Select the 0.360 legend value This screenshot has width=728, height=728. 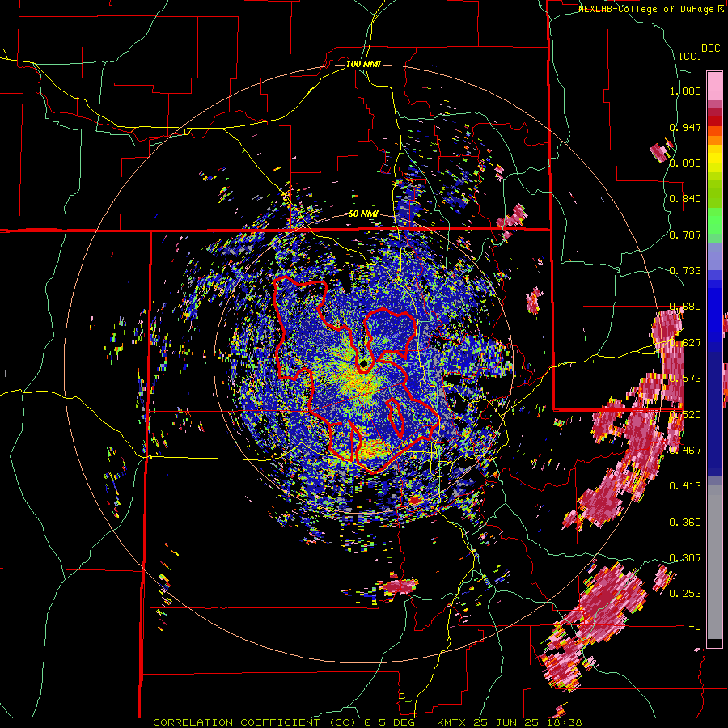click(x=685, y=523)
